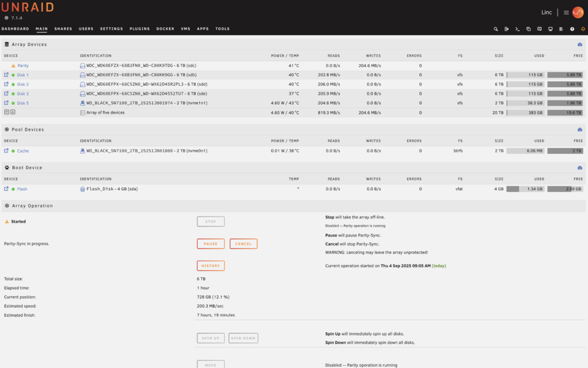The width and height of the screenshot is (588, 368).
Task: Open the Docker tab
Action: tap(165, 29)
